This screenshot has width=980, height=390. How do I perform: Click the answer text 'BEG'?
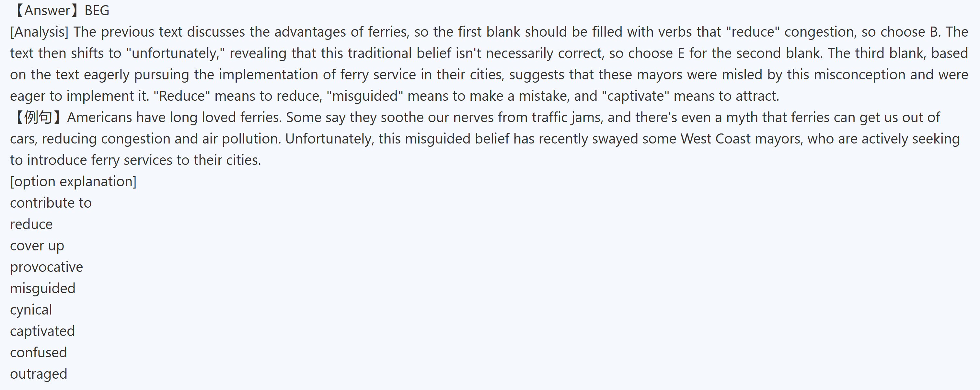pos(97,10)
